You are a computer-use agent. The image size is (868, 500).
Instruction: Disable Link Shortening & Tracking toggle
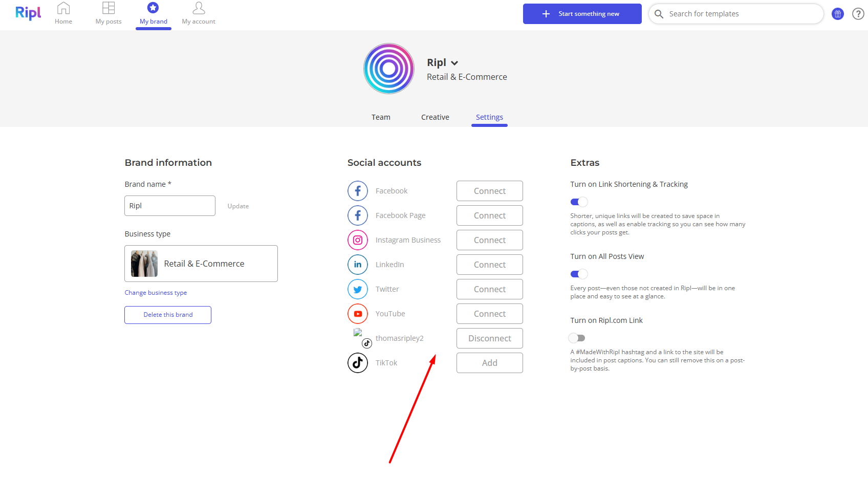click(x=579, y=202)
